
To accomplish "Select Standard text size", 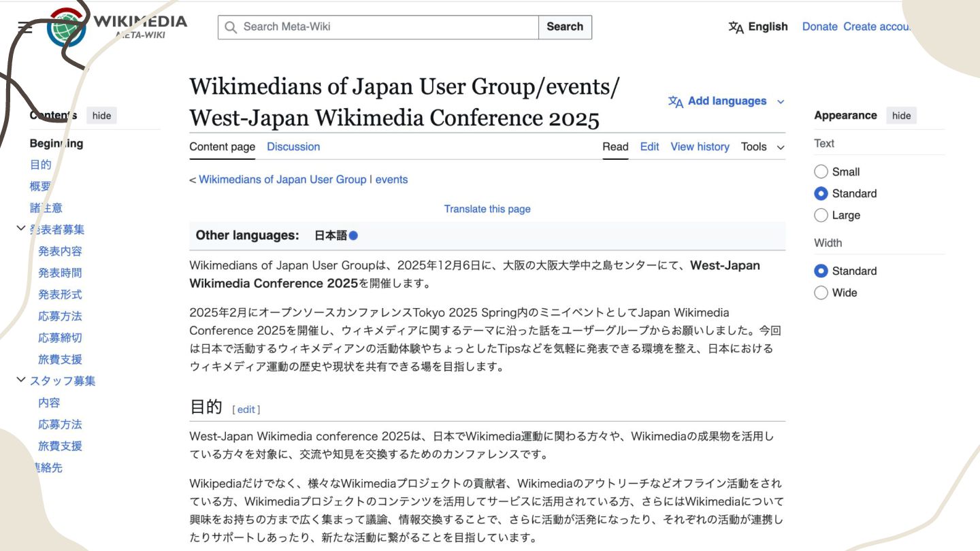I will coord(821,193).
